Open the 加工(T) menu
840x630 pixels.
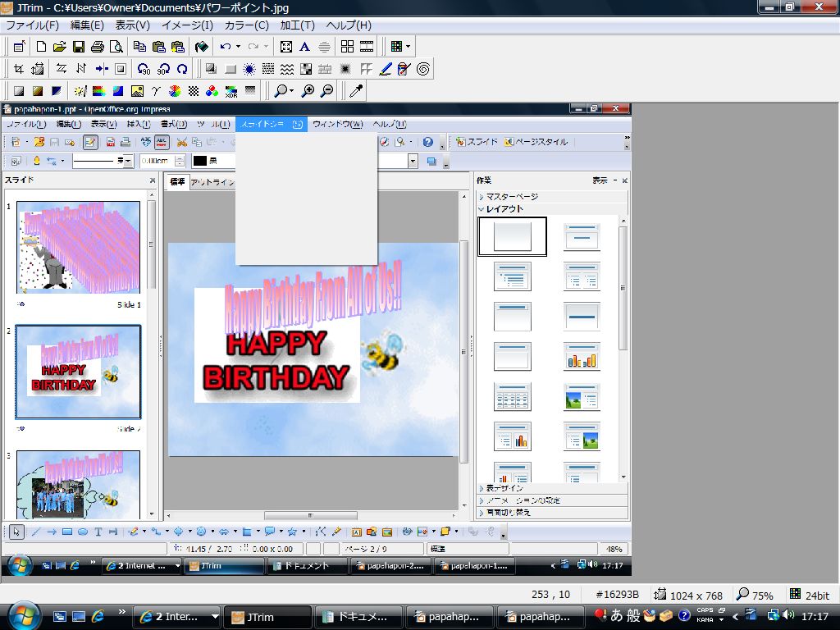point(297,25)
